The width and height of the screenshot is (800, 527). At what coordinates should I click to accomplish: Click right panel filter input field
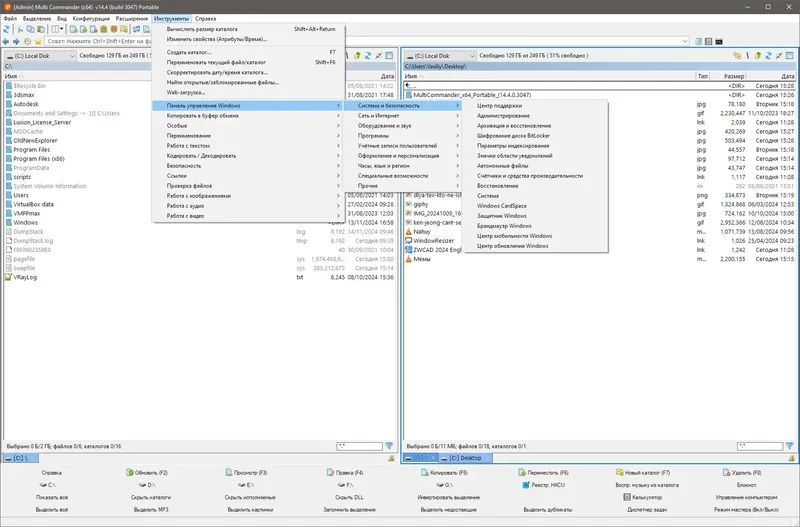(x=760, y=446)
